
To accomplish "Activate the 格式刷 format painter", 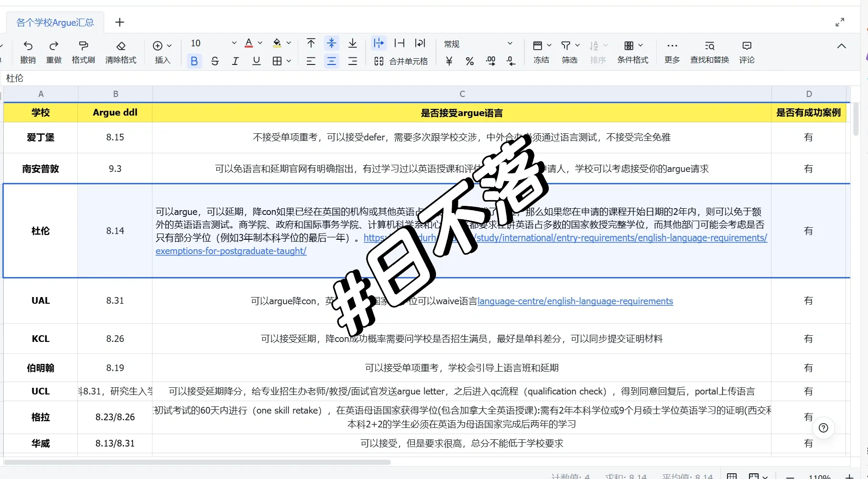I will click(83, 52).
